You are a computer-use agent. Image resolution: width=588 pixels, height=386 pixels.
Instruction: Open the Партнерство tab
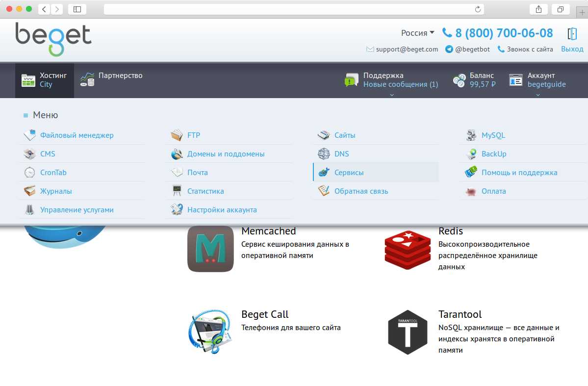[111, 80]
